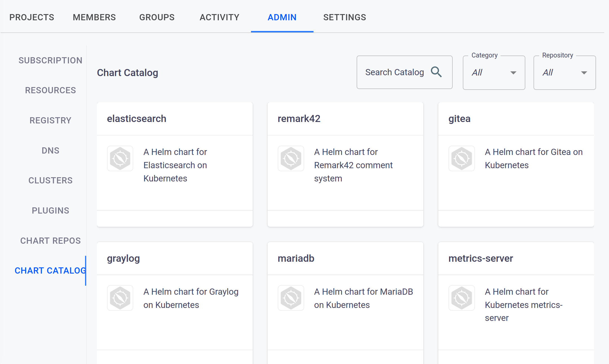This screenshot has width=609, height=364.
Task: Select Chart Catalog in the sidebar
Action: [50, 270]
